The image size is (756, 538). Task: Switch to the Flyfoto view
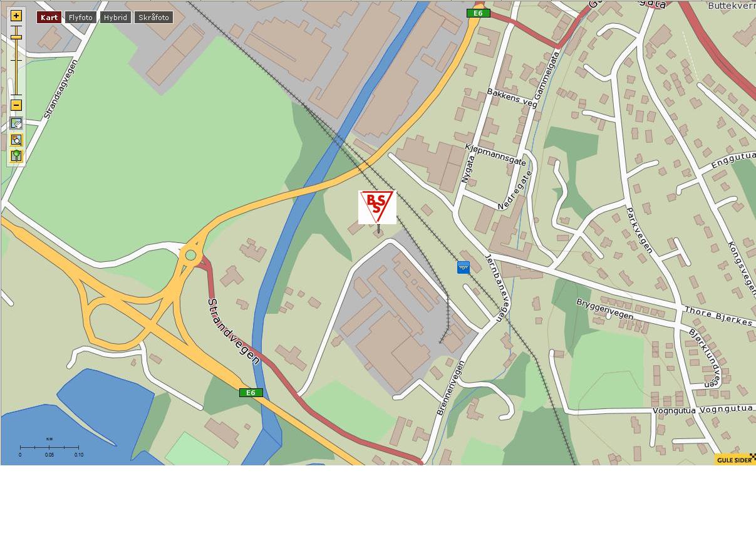pyautogui.click(x=80, y=18)
